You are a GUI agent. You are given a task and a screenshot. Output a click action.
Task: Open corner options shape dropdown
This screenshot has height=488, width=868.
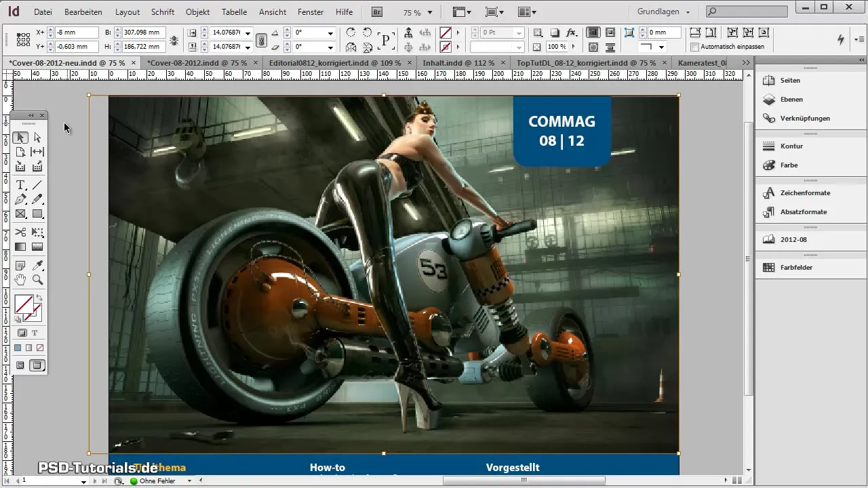click(660, 47)
